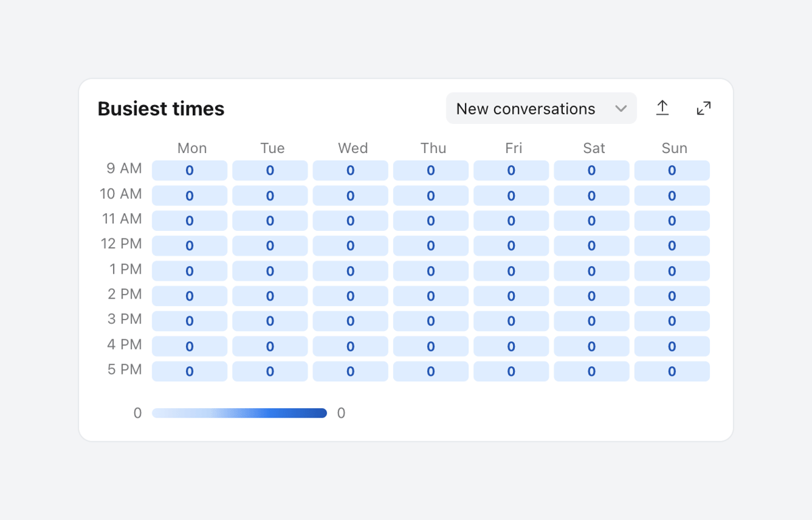Click the Mon column header
This screenshot has height=520, width=812.
click(x=192, y=148)
